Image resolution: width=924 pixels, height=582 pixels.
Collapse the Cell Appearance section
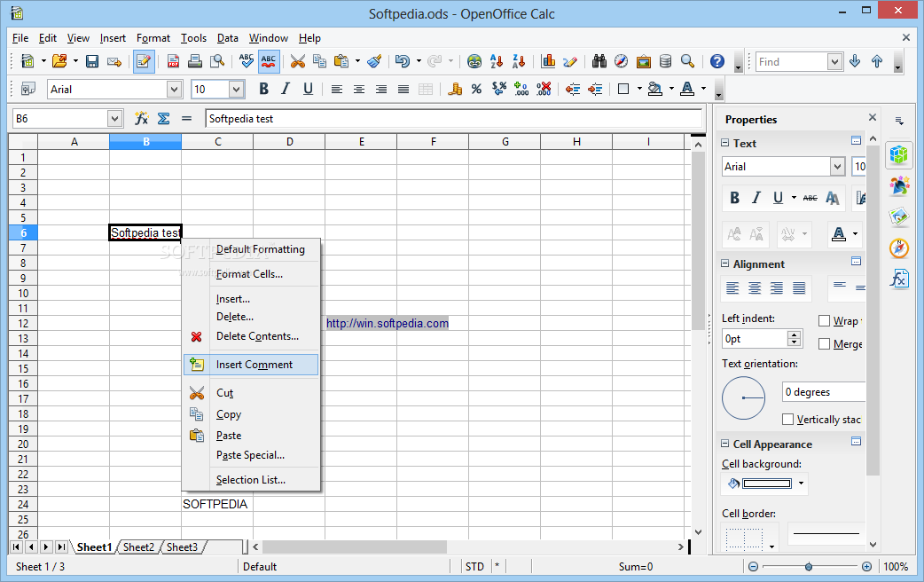tap(724, 444)
